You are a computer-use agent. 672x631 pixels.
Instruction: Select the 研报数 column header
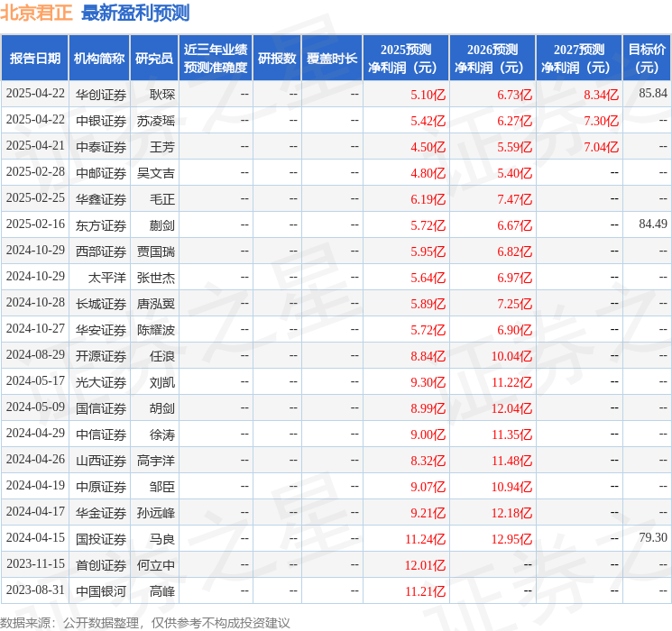tap(277, 58)
